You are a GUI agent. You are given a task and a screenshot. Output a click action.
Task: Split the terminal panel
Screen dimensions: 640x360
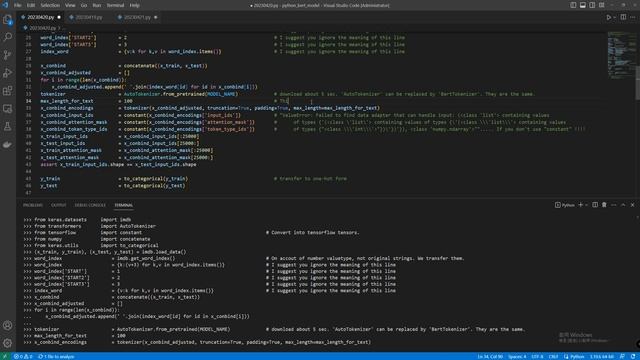(595, 205)
